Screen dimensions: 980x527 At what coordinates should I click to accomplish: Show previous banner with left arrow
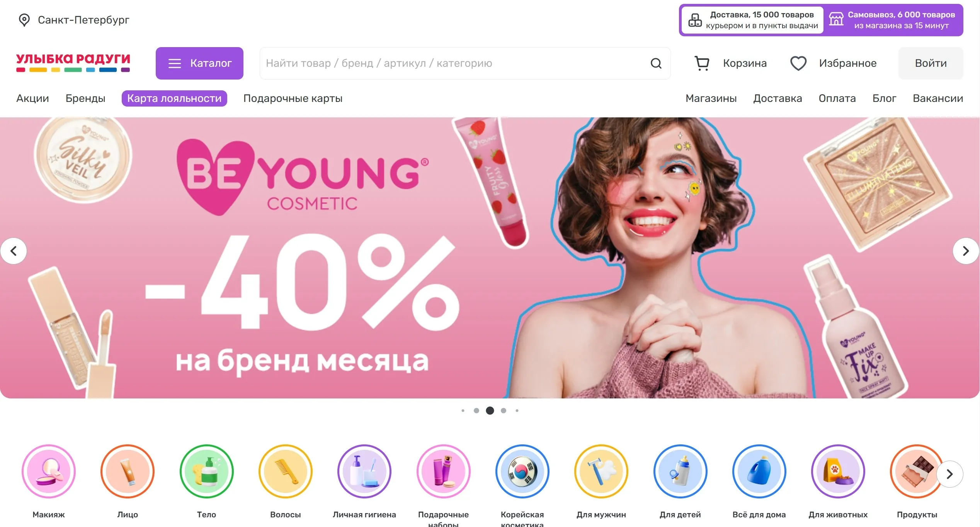[14, 251]
